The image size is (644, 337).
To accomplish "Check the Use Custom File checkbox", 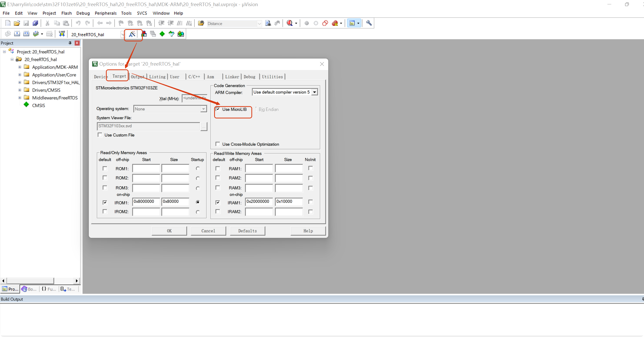I will click(100, 135).
